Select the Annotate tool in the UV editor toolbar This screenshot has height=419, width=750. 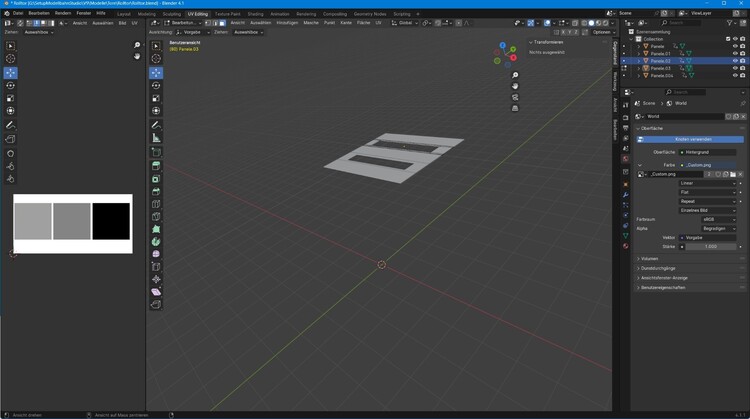(x=10, y=125)
